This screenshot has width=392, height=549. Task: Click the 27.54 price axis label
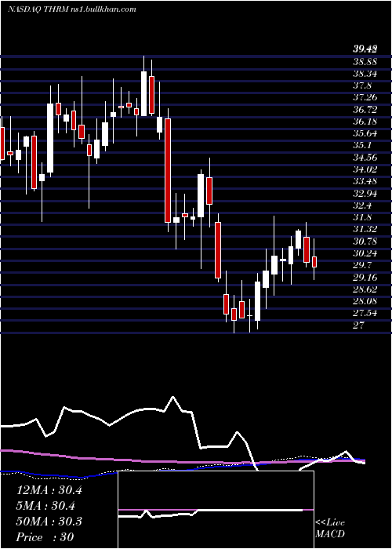pos(365,313)
